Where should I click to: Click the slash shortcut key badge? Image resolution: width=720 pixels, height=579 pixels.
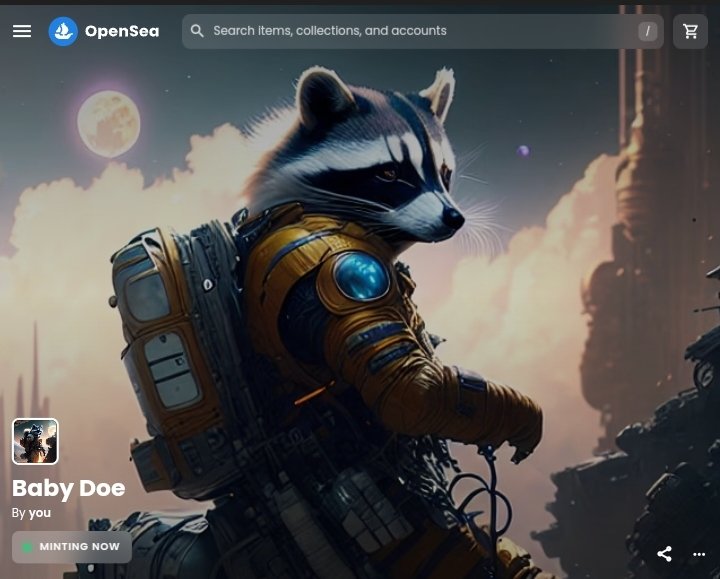647,31
